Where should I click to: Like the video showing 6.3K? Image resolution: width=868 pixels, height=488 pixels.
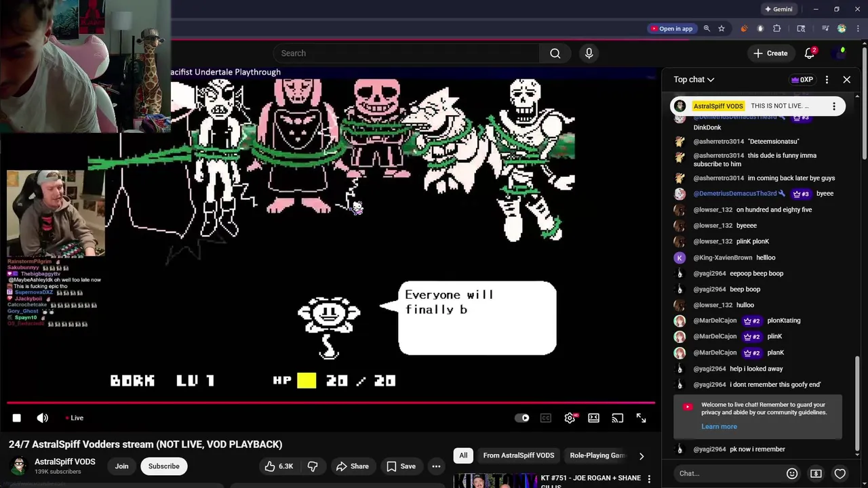[278, 466]
